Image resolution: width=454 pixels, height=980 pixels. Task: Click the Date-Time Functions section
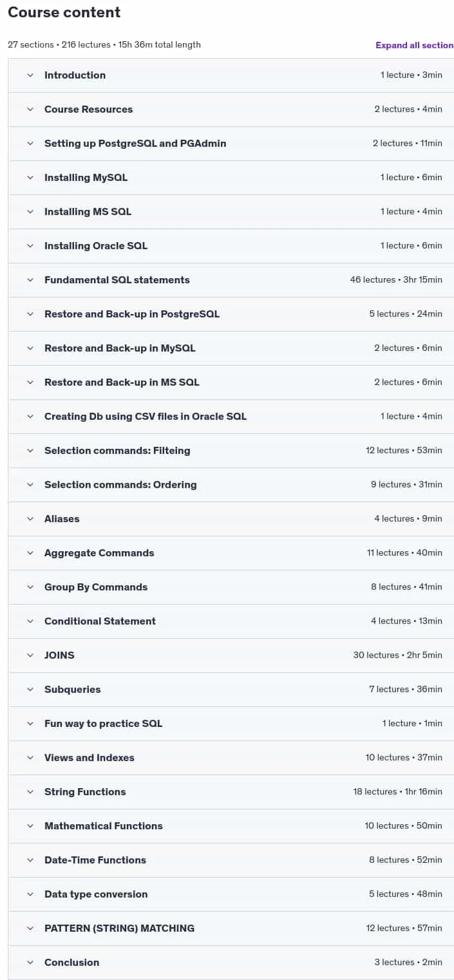231,860
